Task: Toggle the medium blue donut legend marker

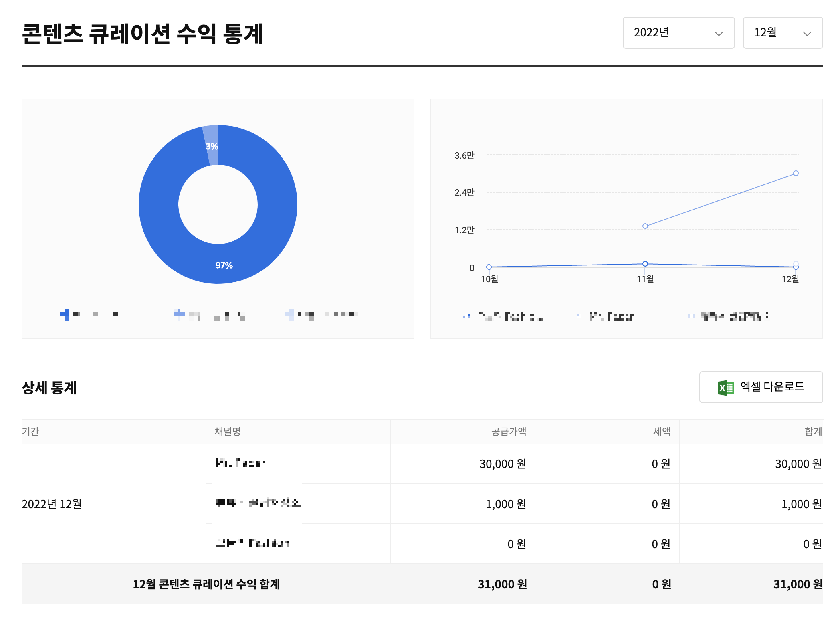Action: click(179, 314)
